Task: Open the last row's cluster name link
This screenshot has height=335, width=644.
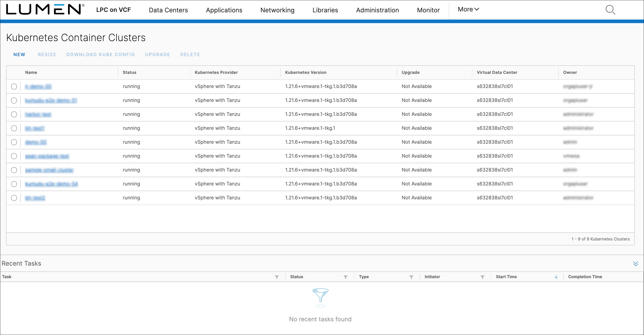Action: point(35,198)
